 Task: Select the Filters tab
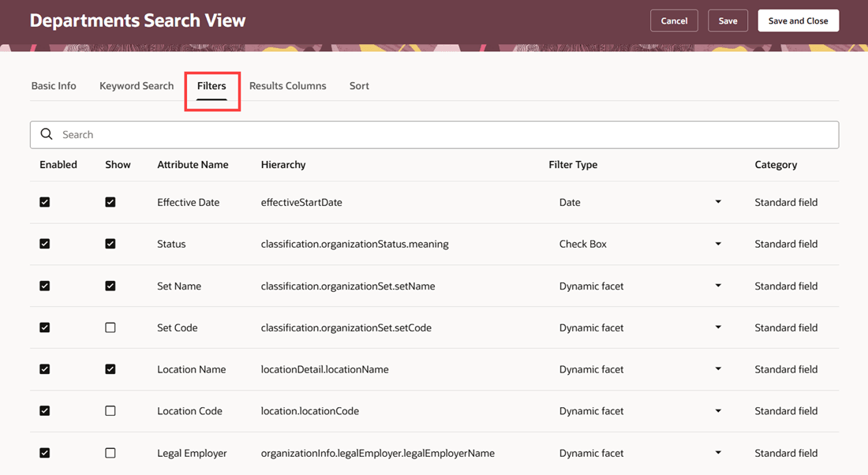tap(211, 86)
